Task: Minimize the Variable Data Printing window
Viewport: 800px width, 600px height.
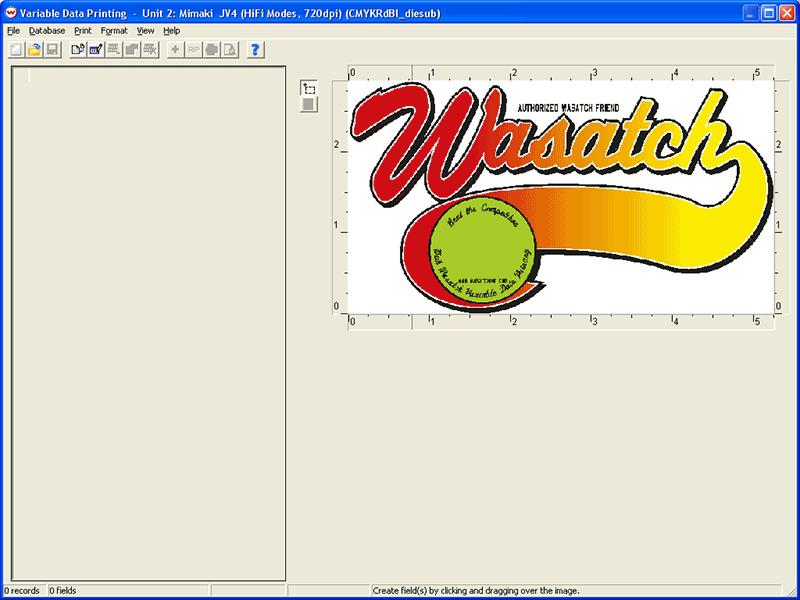Action: click(x=751, y=13)
